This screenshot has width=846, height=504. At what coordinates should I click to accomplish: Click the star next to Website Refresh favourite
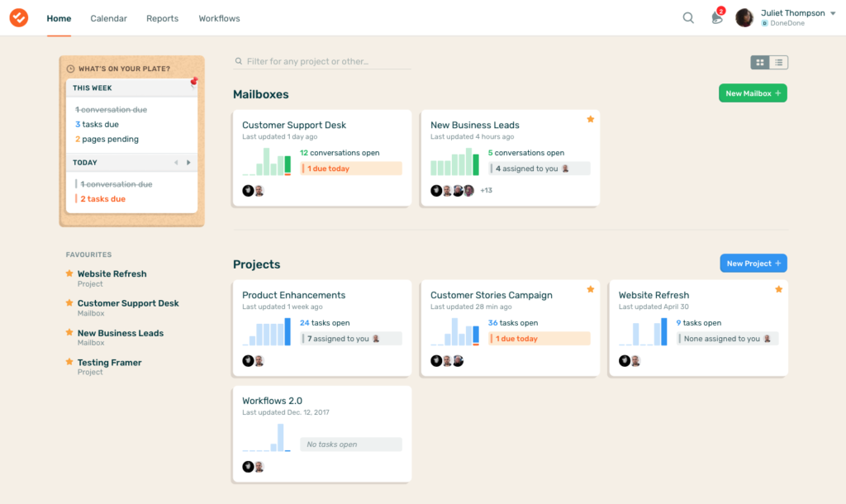point(69,273)
